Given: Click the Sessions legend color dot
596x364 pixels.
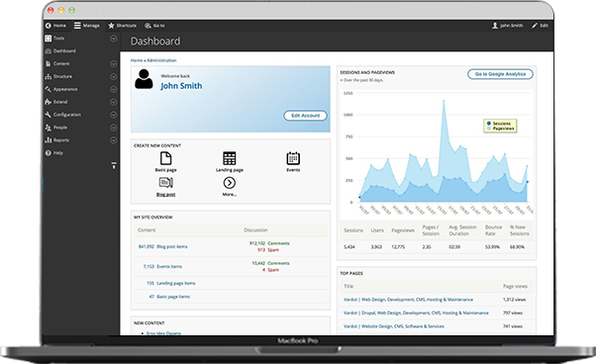Looking at the screenshot, I should [x=489, y=124].
